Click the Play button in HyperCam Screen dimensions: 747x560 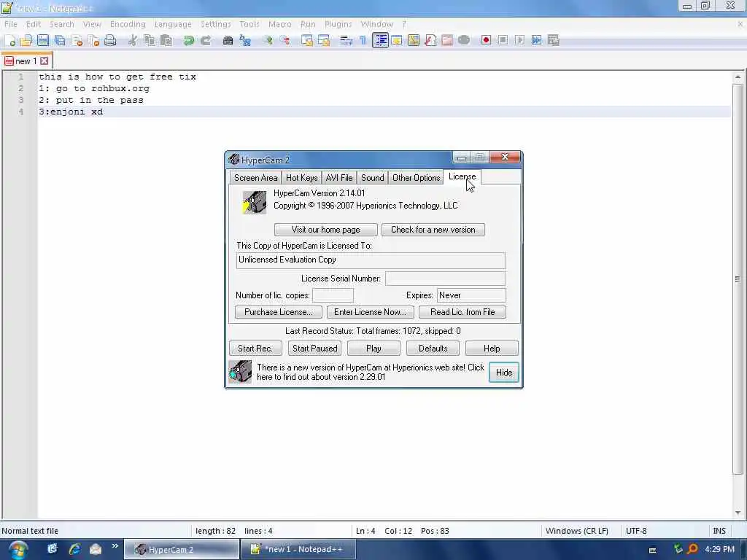click(x=373, y=348)
